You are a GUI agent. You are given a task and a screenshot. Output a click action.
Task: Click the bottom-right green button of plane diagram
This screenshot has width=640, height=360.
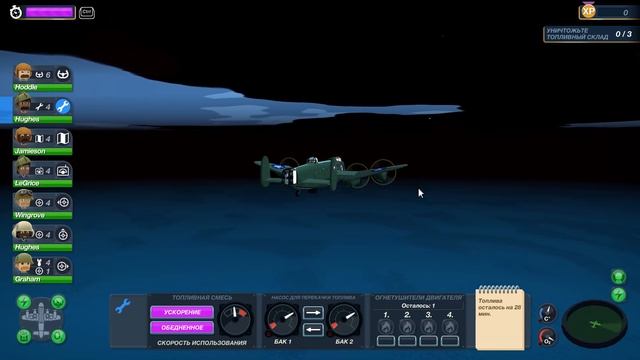click(58, 336)
